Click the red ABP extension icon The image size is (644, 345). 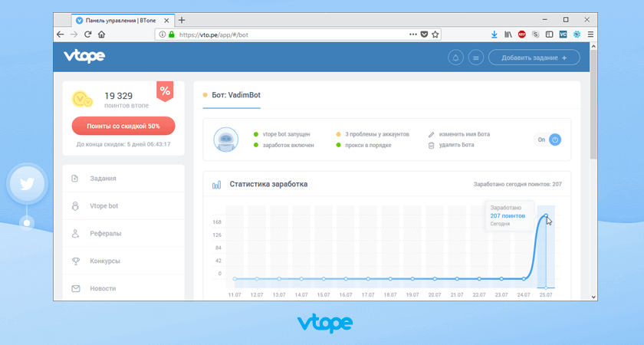coord(521,34)
